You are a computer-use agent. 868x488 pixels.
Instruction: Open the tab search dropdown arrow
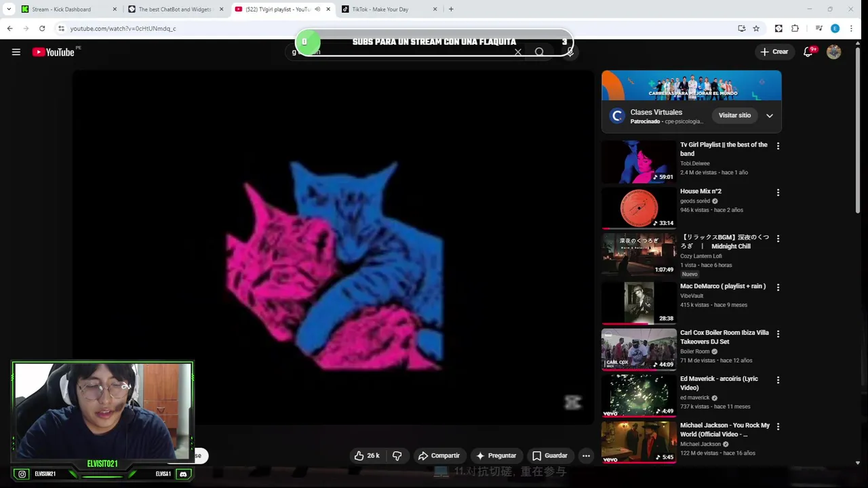[x=9, y=9]
